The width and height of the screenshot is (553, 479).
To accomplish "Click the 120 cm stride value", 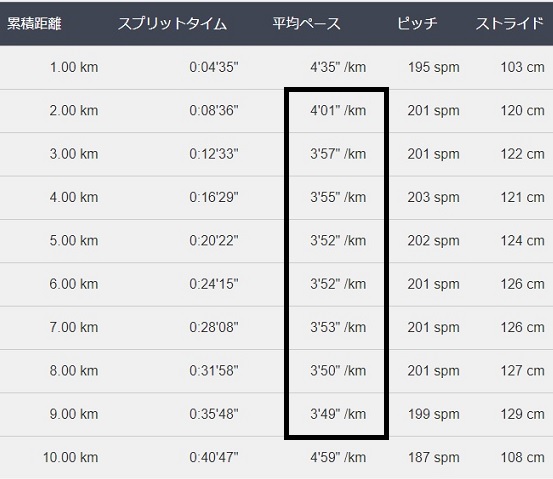I will pyautogui.click(x=523, y=110).
